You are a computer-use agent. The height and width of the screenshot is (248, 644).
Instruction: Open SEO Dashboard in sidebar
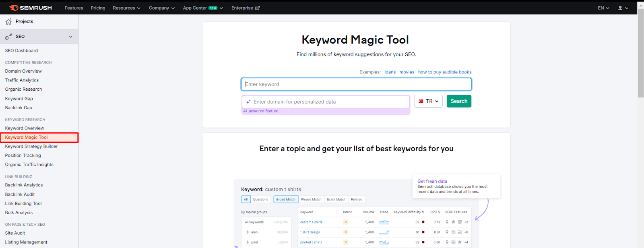pos(21,51)
